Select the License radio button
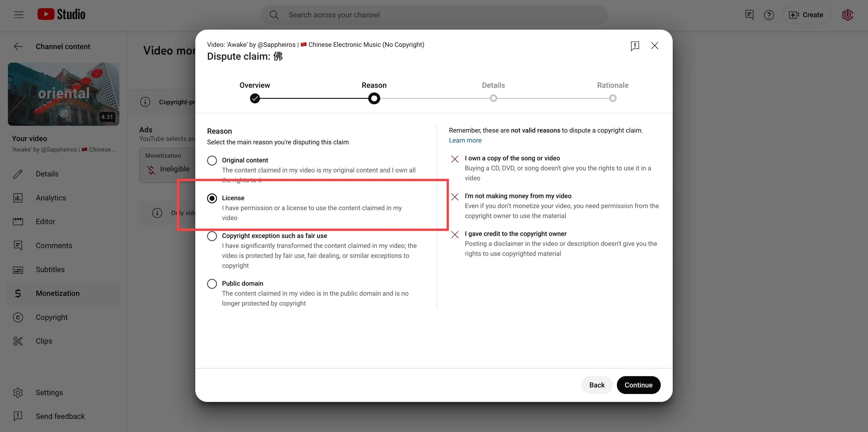The image size is (868, 432). (212, 198)
